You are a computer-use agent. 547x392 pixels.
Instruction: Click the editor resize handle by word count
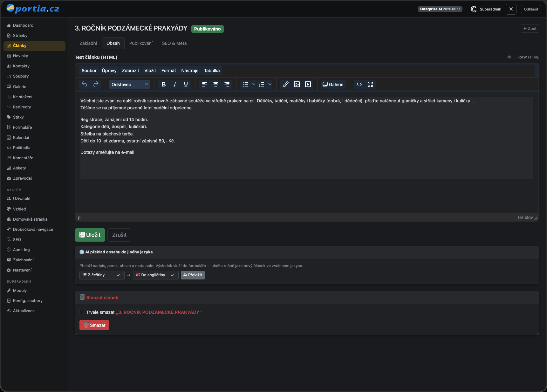point(536,218)
